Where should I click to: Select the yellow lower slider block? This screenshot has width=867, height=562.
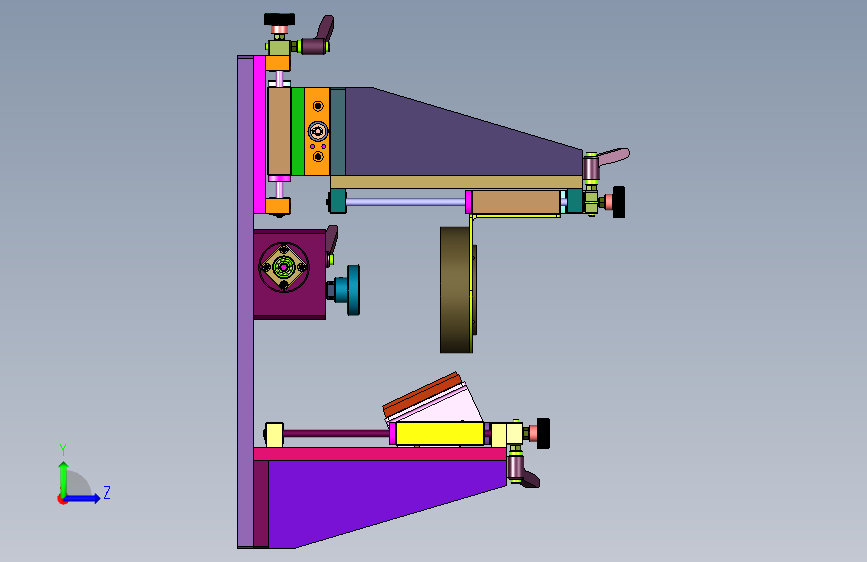point(440,434)
